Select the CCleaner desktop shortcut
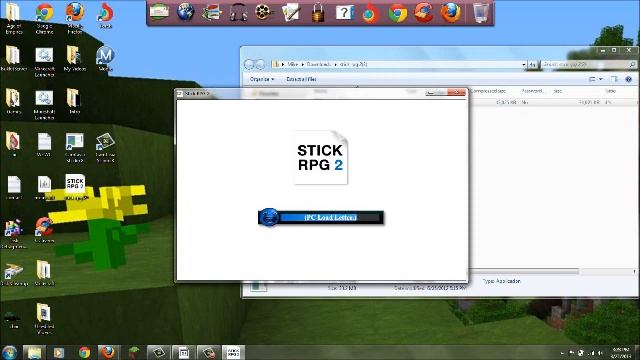Viewport: 640px width, 360px height. pyautogui.click(x=44, y=230)
